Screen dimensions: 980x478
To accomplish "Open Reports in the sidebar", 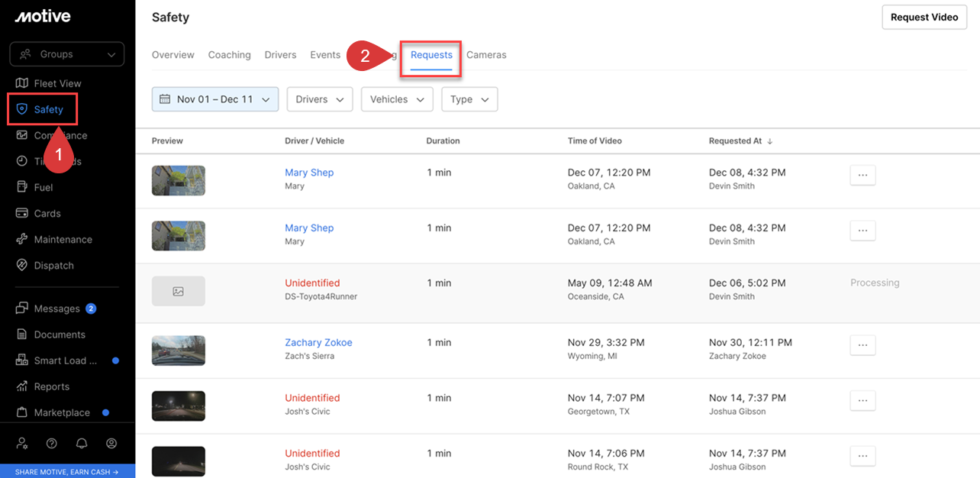I will pos(43,386).
